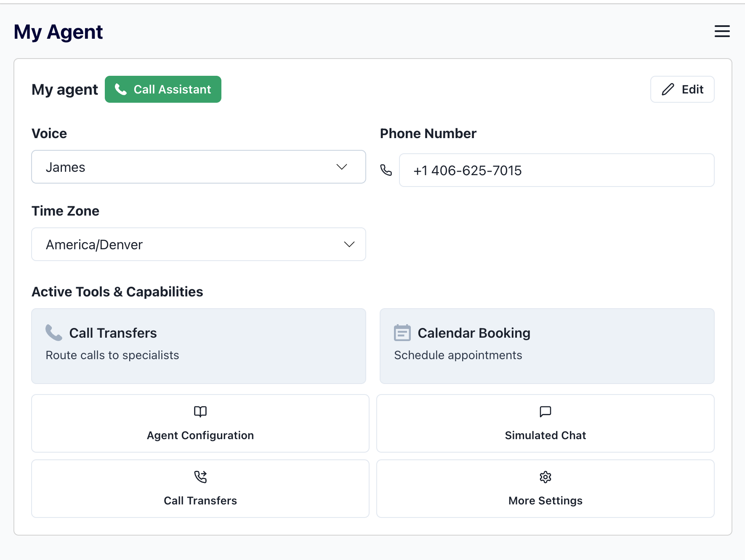Open the Voice dropdown showing James
Viewport: 745px width, 560px height.
tap(198, 167)
